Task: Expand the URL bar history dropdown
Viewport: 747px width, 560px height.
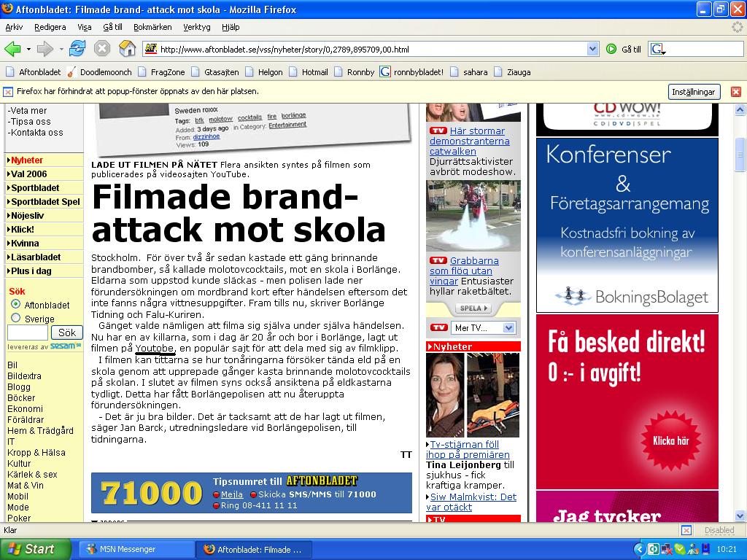Action: (592, 49)
